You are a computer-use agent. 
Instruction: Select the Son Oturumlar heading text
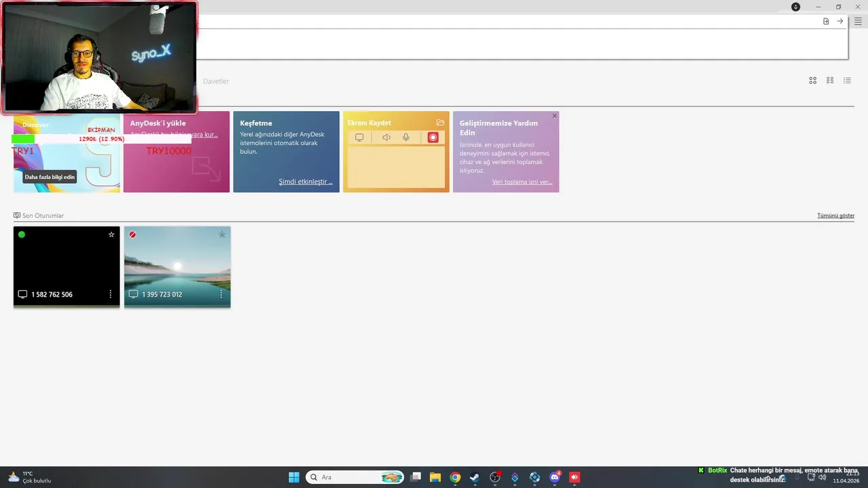click(x=43, y=216)
